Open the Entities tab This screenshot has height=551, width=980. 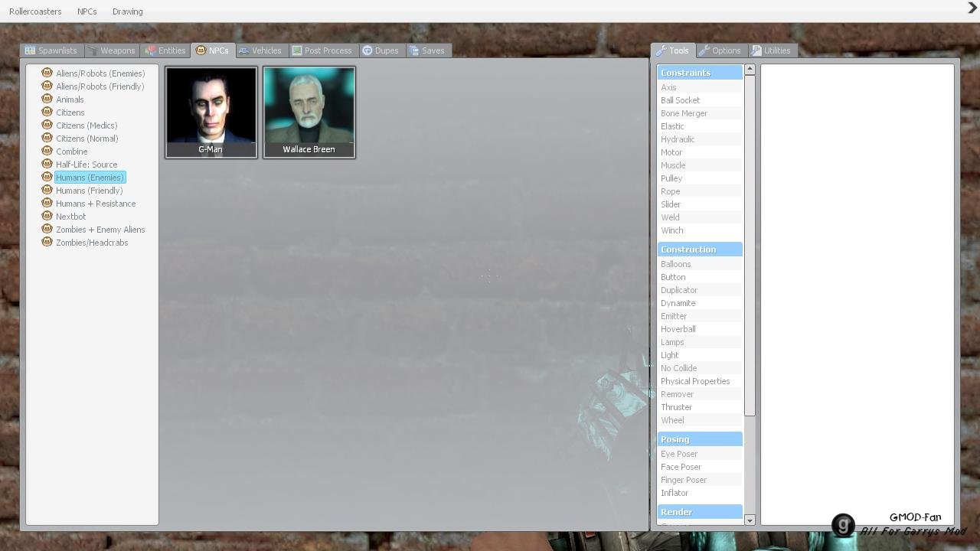pyautogui.click(x=165, y=51)
